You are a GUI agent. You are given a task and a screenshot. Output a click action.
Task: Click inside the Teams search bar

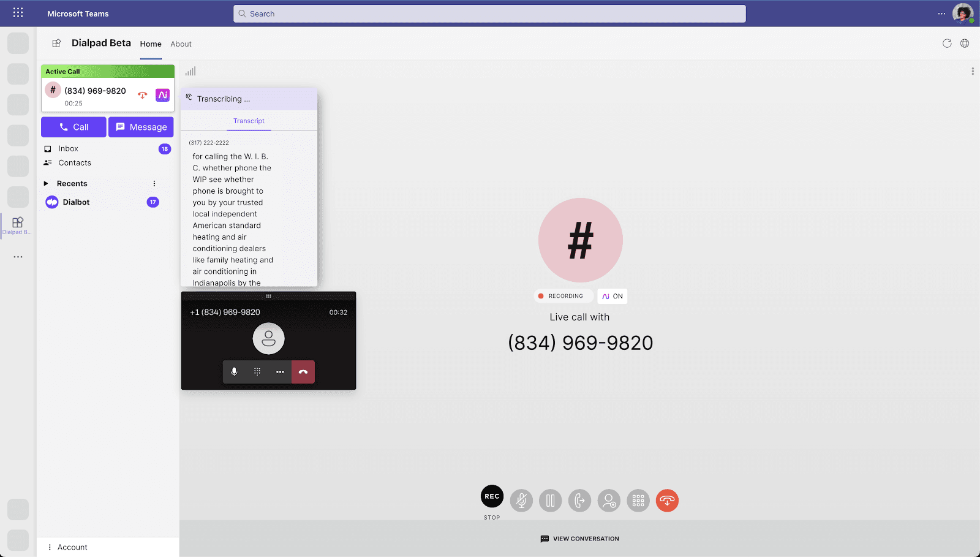coord(489,13)
